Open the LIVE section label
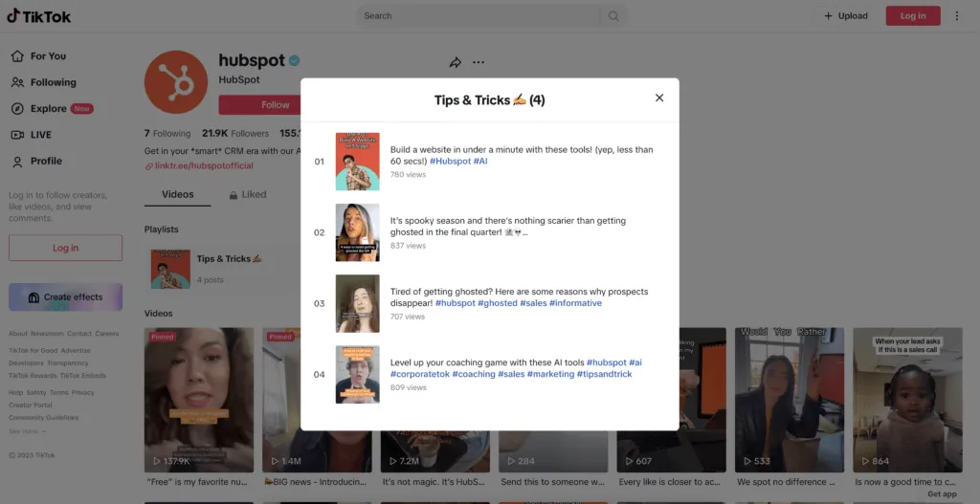Screen dimensions: 980x504 coord(41,135)
